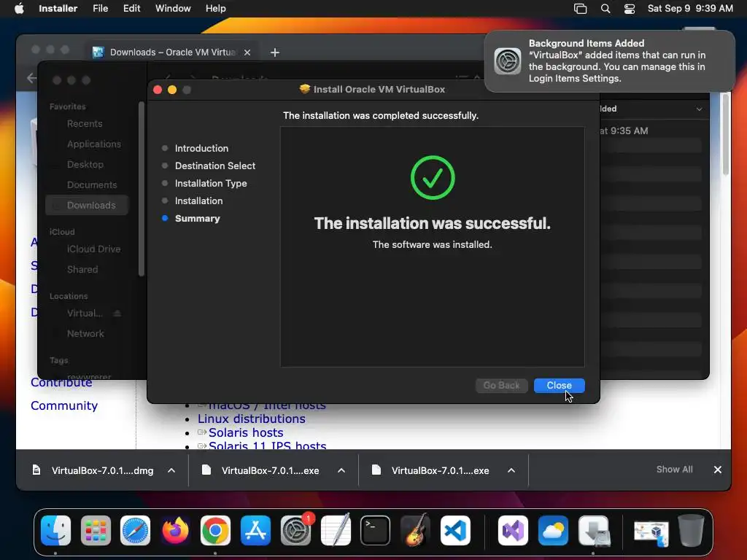Launch Firefox from the dock
747x560 pixels.
coord(175,530)
